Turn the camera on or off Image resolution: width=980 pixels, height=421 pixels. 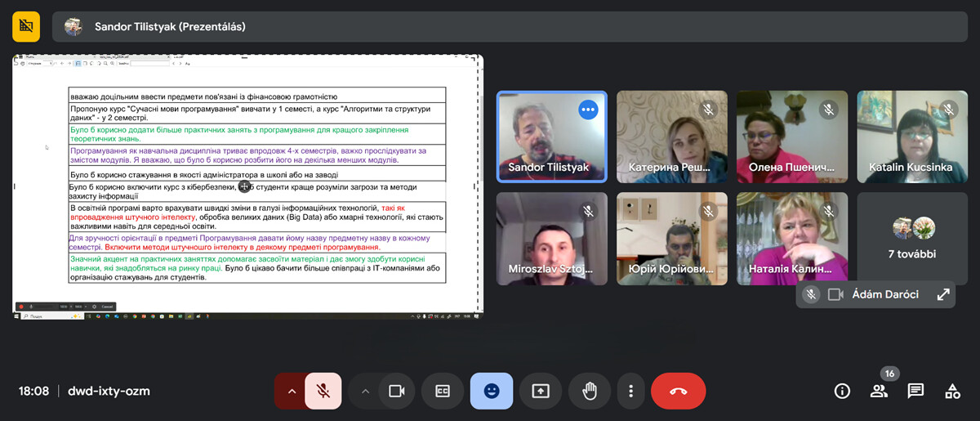point(397,391)
